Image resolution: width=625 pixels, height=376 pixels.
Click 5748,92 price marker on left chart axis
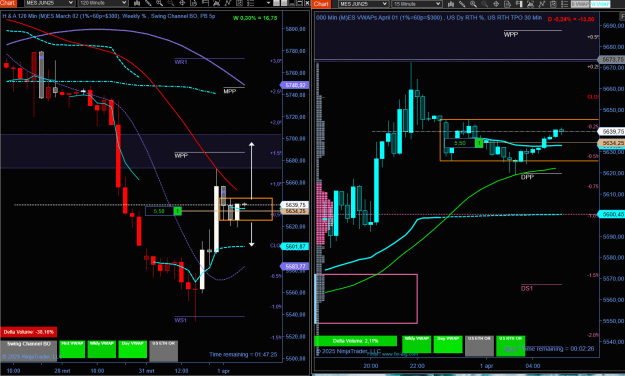[x=294, y=85]
